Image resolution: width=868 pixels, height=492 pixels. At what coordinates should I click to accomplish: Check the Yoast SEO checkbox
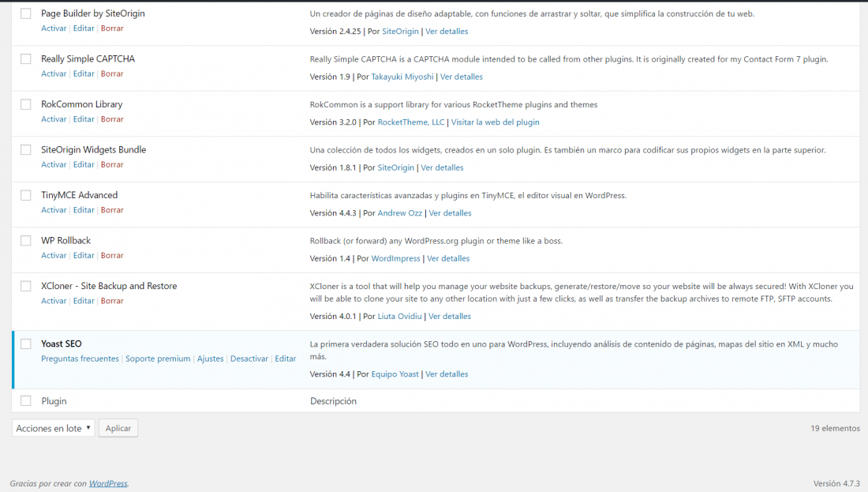[26, 344]
